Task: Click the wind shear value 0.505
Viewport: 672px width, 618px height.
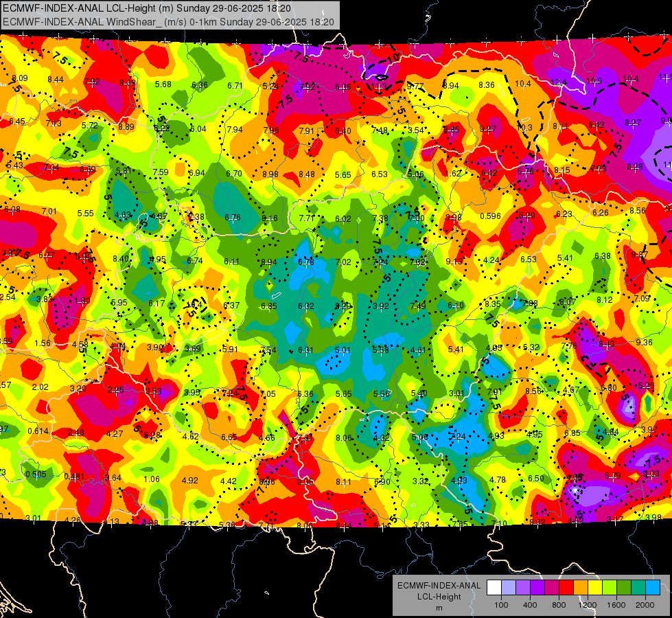Action: [x=36, y=474]
